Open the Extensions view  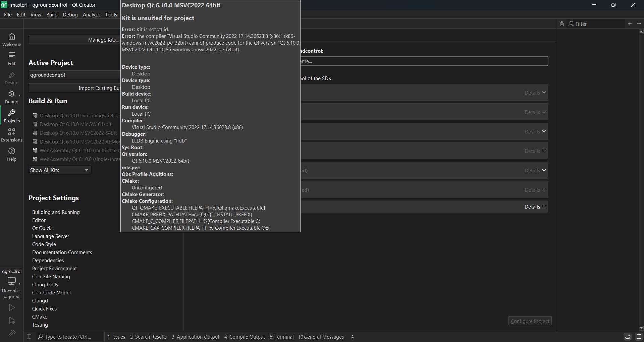(x=11, y=135)
